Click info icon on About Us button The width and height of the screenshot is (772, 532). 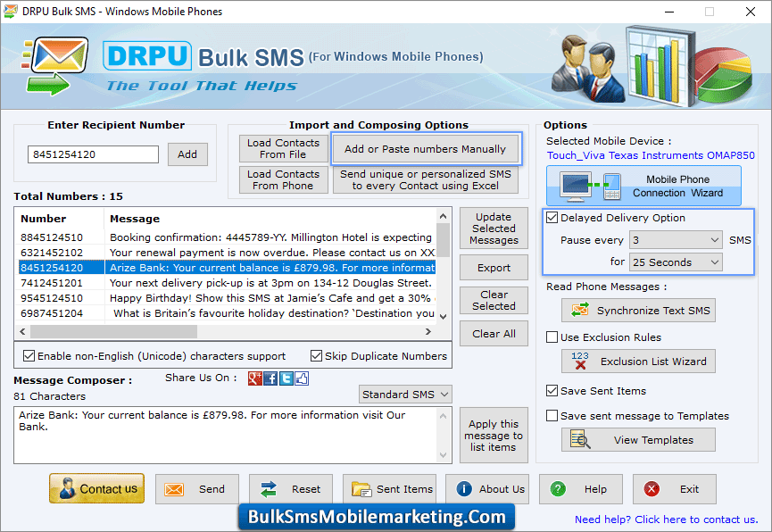[464, 488]
